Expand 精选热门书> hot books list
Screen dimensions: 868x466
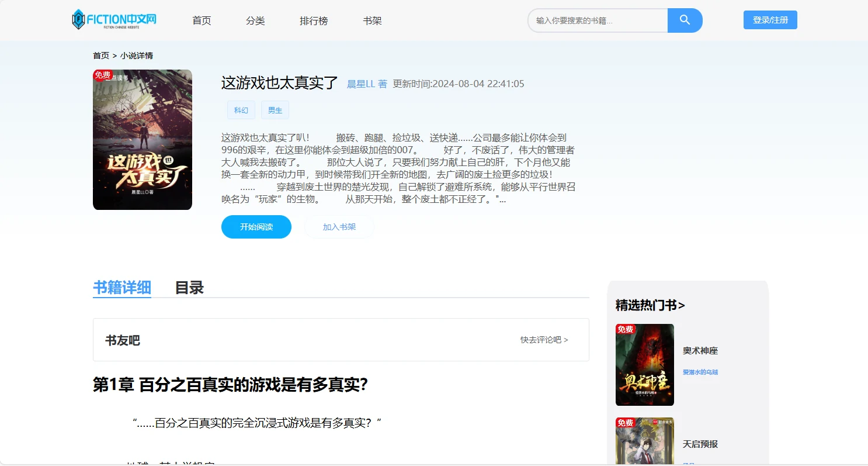tap(650, 305)
